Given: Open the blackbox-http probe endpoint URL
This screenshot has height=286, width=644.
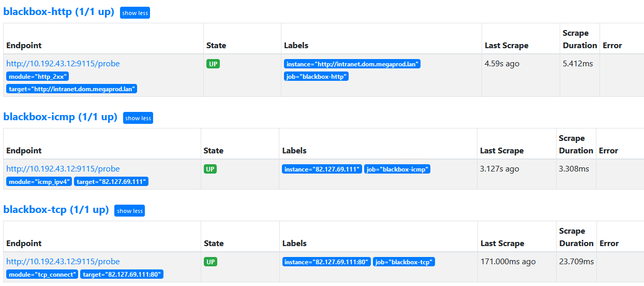Looking at the screenshot, I should (x=63, y=64).
